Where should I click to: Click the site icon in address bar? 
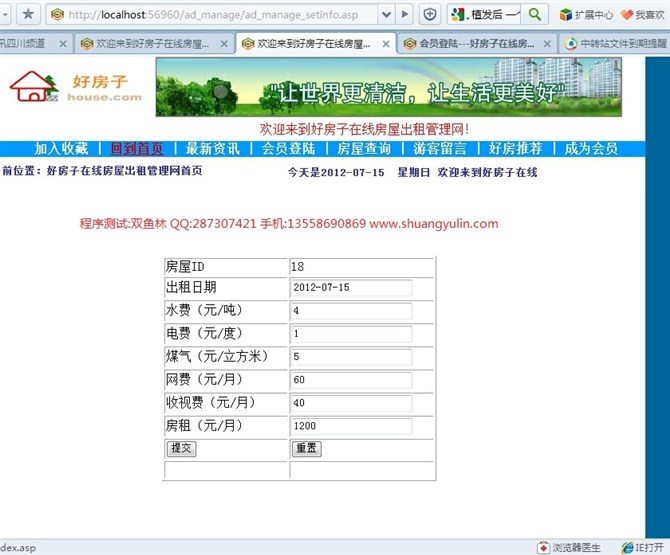[x=57, y=15]
